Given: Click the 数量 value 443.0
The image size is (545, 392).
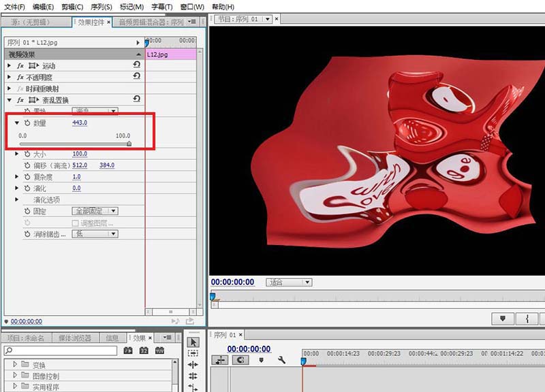Looking at the screenshot, I should pos(80,122).
